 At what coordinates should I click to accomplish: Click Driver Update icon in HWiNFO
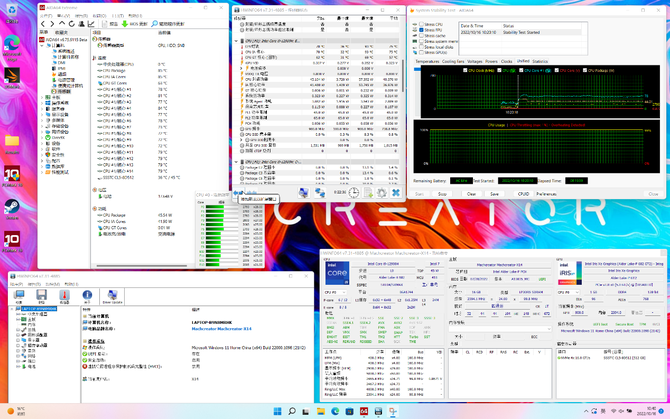[x=112, y=295]
